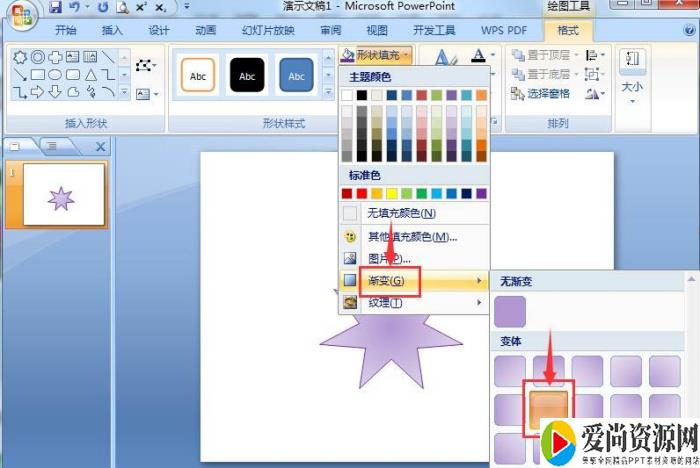Click the Picture (图片) fill option icon
This screenshot has height=468, width=700.
[350, 258]
